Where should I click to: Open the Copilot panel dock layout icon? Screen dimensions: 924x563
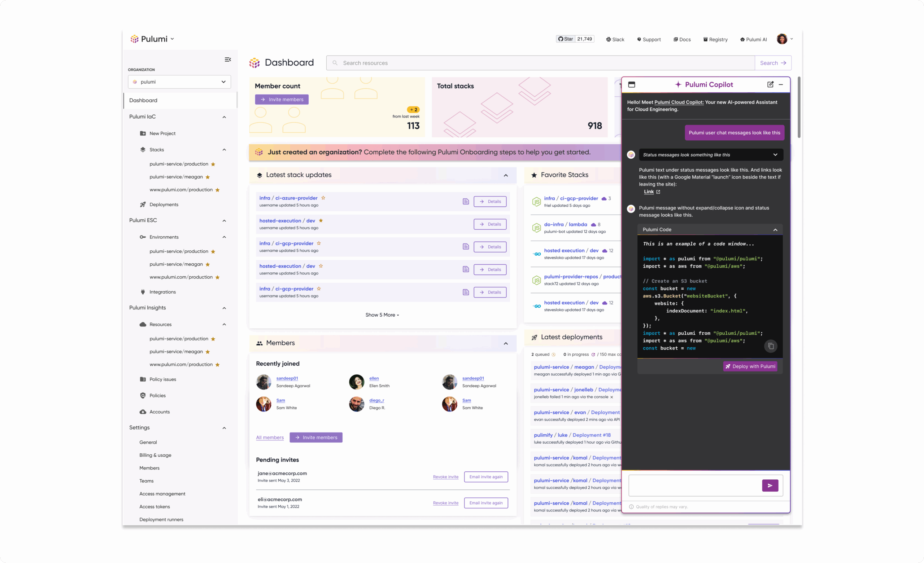coord(632,85)
